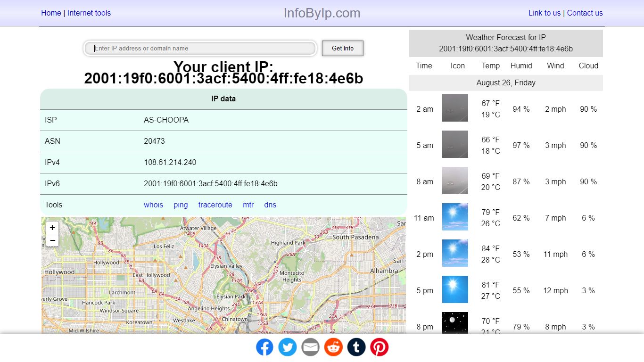644x362 pixels.
Task: Share page via email icon
Action: tap(310, 347)
